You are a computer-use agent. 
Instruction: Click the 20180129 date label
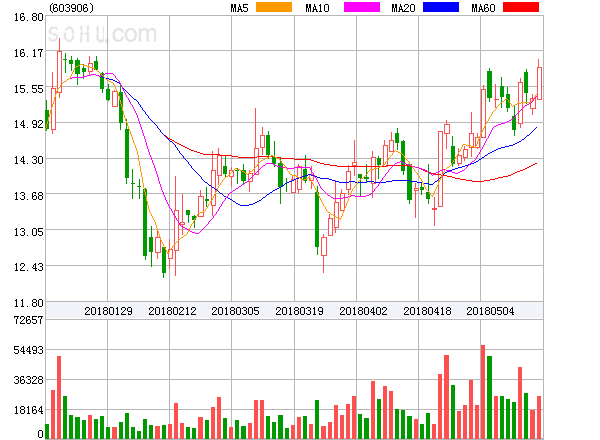(x=108, y=311)
